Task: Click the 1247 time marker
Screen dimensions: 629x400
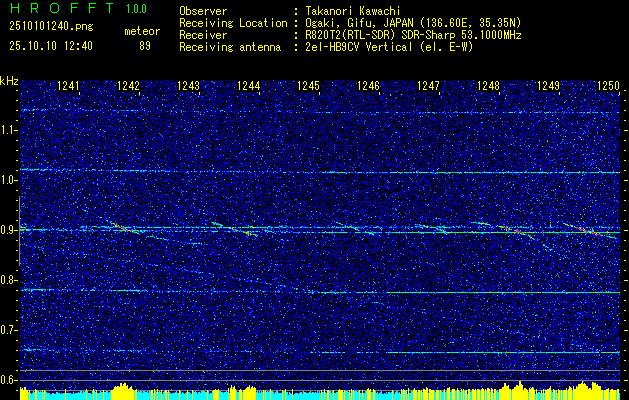Action: [428, 85]
